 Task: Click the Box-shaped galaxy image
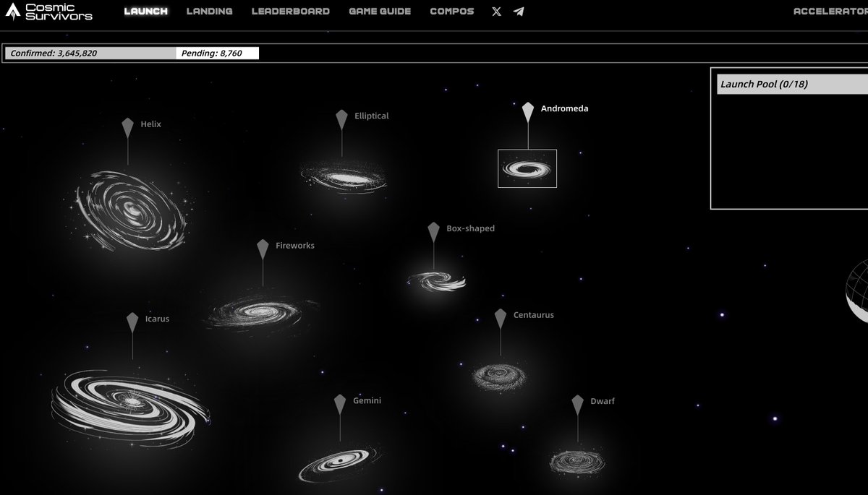(x=436, y=280)
